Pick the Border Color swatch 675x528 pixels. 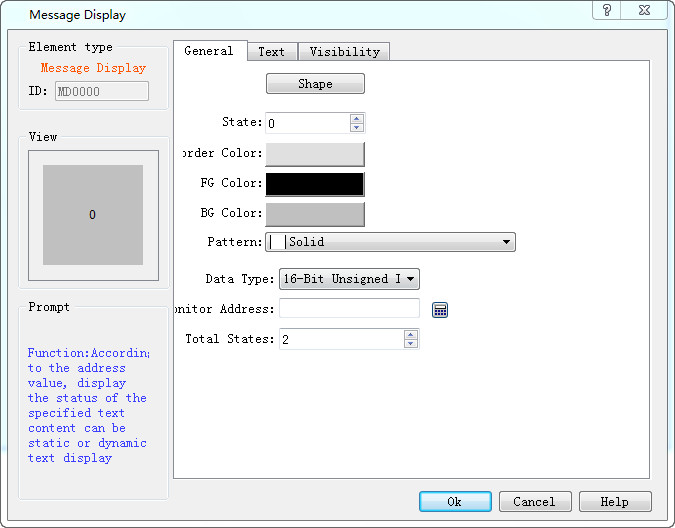point(315,154)
